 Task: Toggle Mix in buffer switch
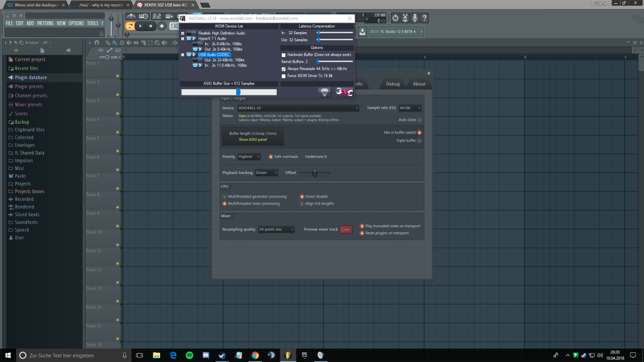pyautogui.click(x=419, y=132)
